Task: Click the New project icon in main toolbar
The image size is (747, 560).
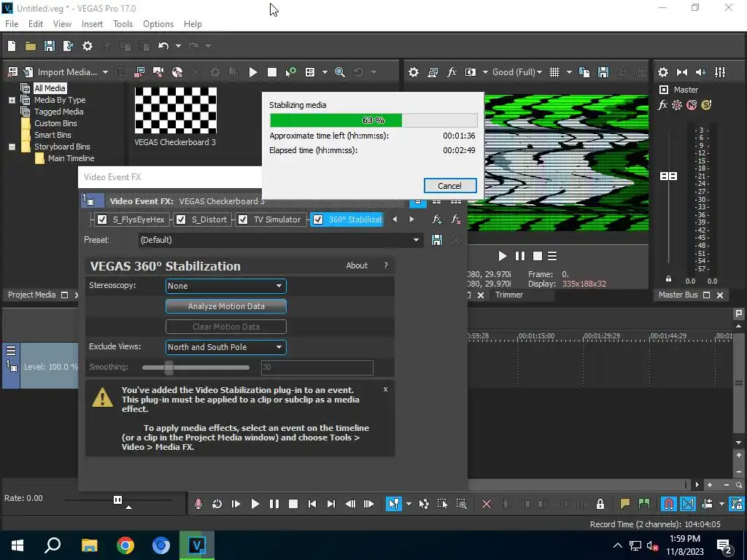Action: pos(12,46)
